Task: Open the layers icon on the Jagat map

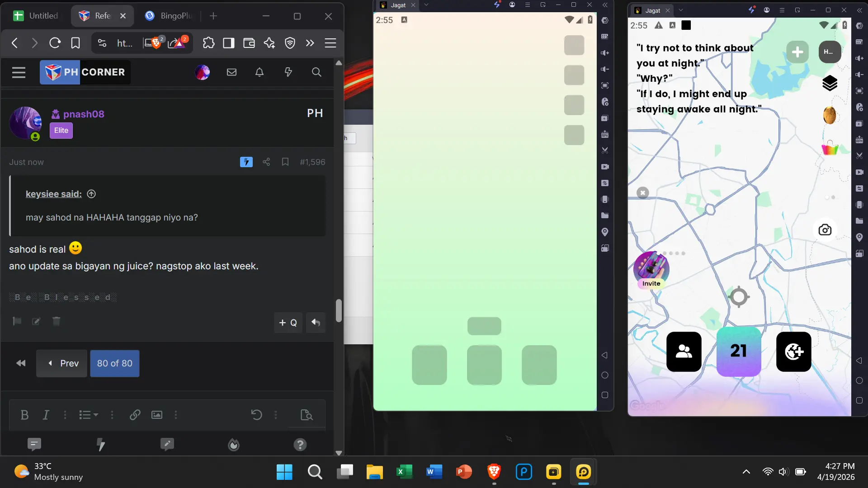Action: pos(830,83)
